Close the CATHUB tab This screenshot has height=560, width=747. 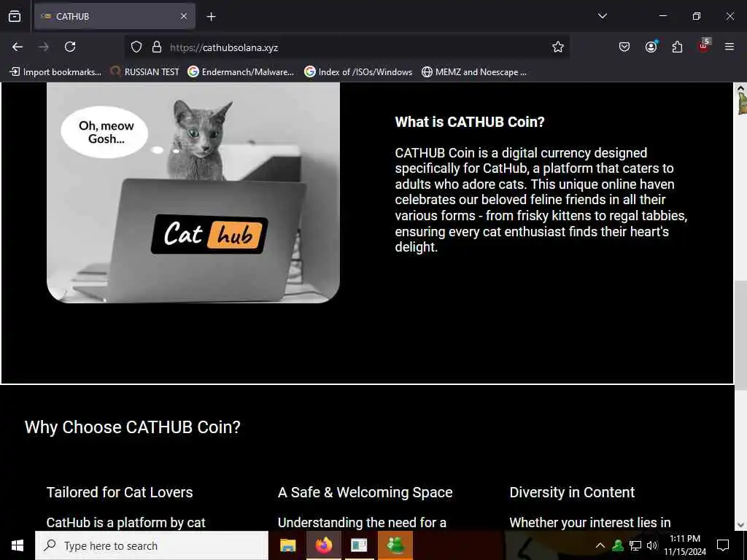coord(184,16)
